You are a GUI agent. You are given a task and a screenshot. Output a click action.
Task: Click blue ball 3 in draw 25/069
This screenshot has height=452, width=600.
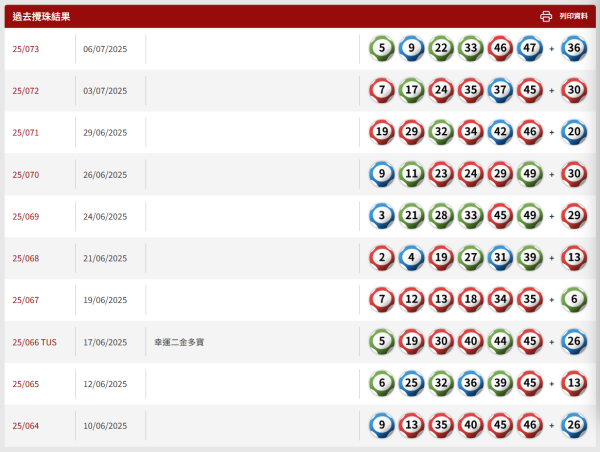[x=382, y=216]
